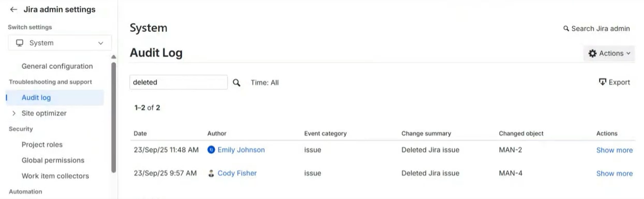Viewport: 644px width, 199px height.
Task: Click date 23/Sep/25 11:48 AM
Action: click(166, 150)
